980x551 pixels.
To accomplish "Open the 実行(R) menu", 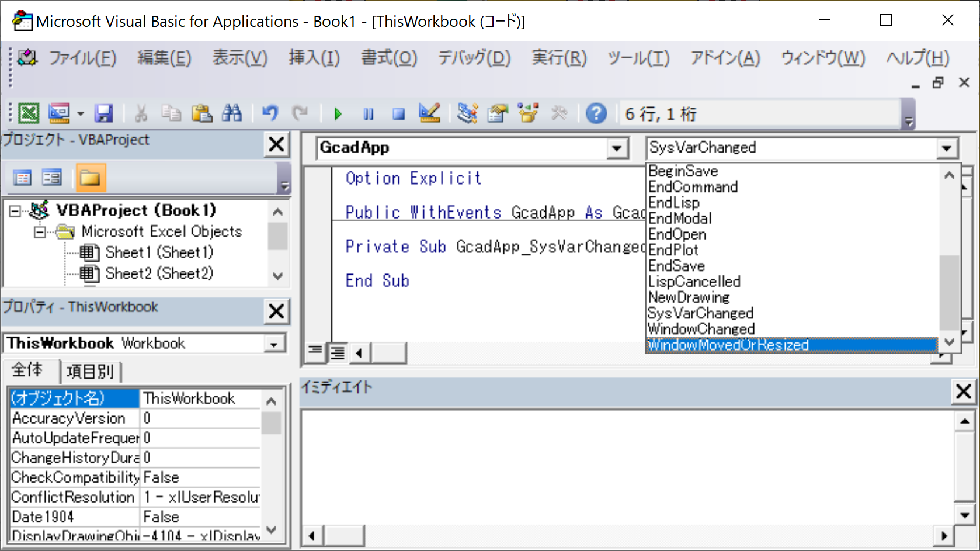I will click(x=559, y=58).
